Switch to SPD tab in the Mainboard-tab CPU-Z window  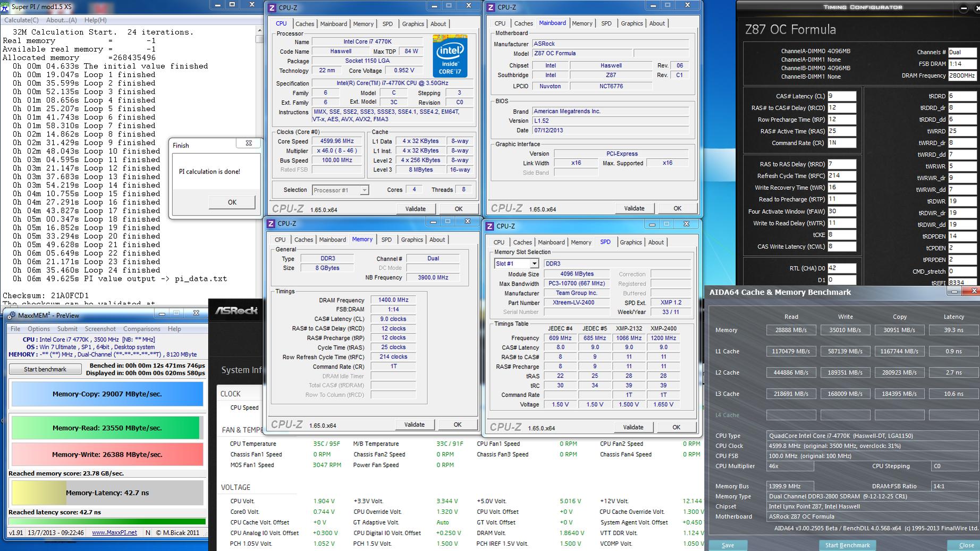coord(606,23)
